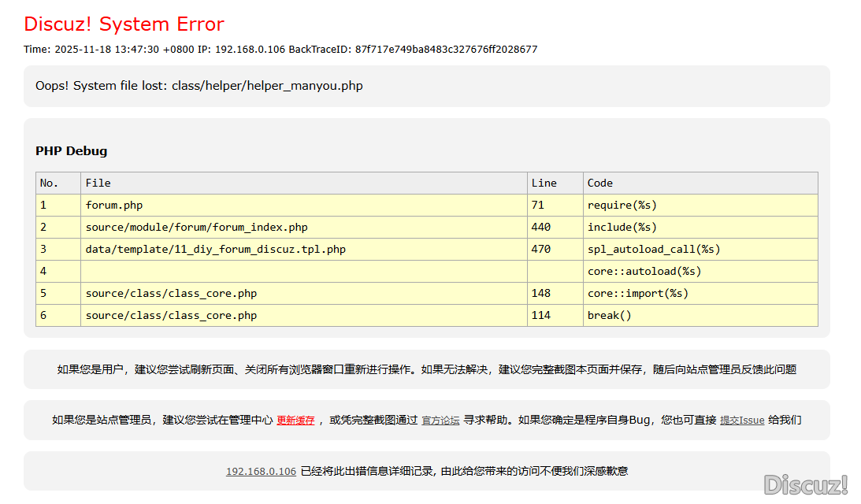Click the PHP Debug heading
This screenshot has width=861, height=504.
71,151
